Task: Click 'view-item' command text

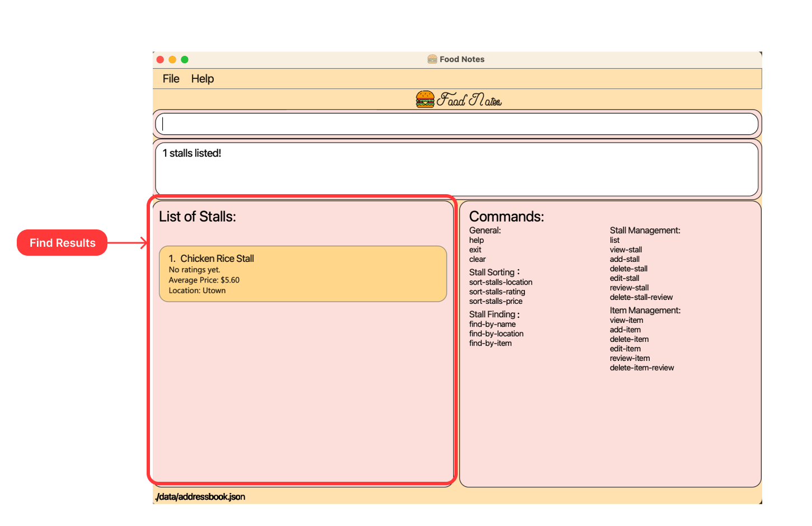Action: point(627,321)
